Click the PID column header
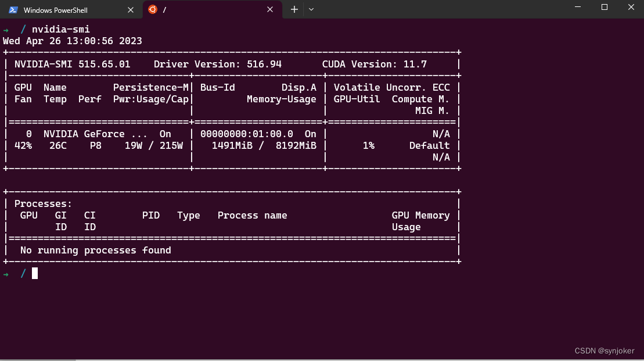Image resolution: width=644 pixels, height=361 pixels. click(151, 216)
